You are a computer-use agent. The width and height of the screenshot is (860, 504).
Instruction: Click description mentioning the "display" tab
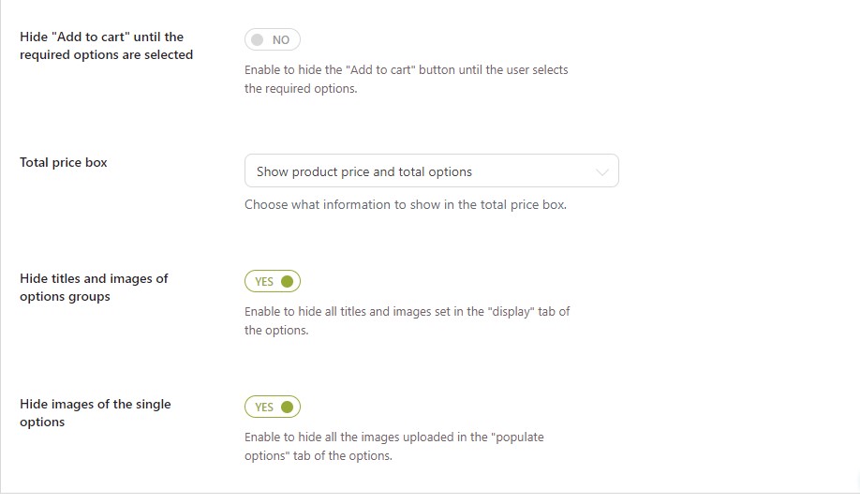[407, 320]
